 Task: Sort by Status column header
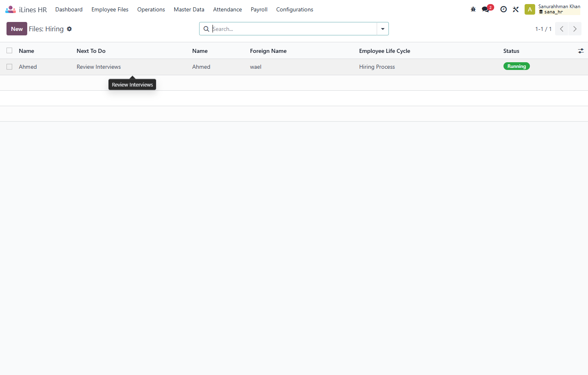pyautogui.click(x=511, y=51)
